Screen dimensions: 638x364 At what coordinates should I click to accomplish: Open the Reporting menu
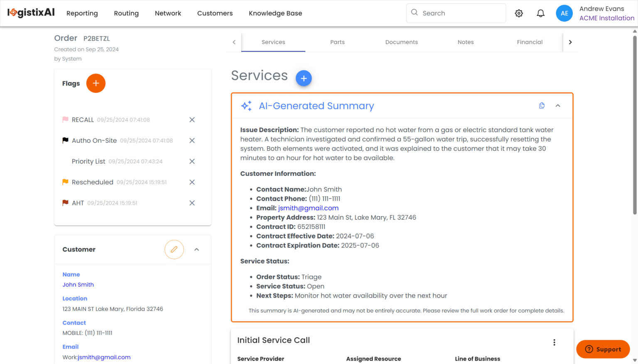[82, 13]
